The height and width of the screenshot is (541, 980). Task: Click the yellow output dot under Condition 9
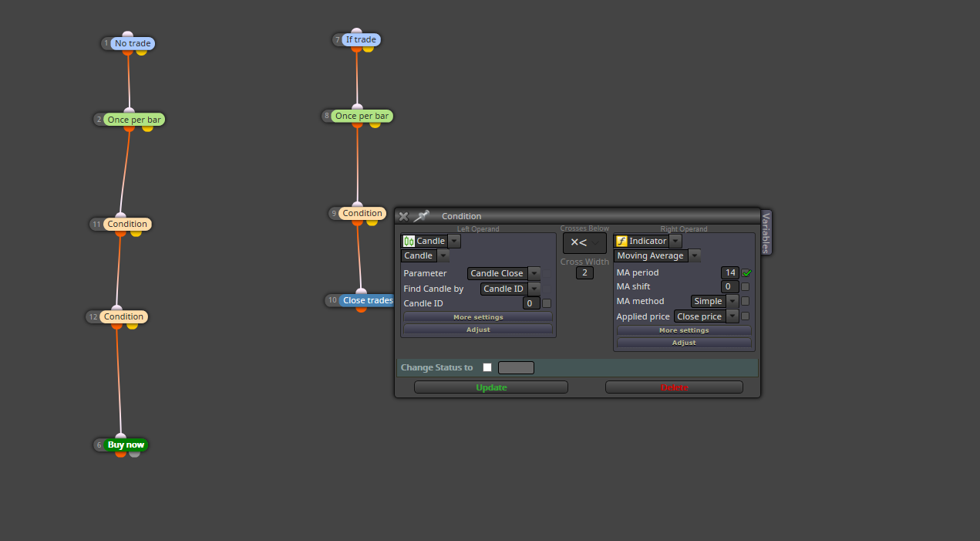[x=372, y=221]
